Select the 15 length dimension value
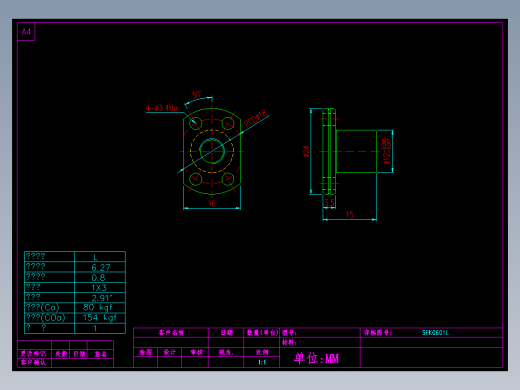520x390 pixels. [x=349, y=215]
